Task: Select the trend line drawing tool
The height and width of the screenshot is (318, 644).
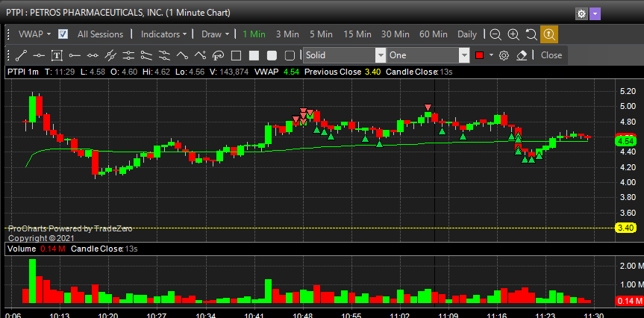Action: click(22, 55)
